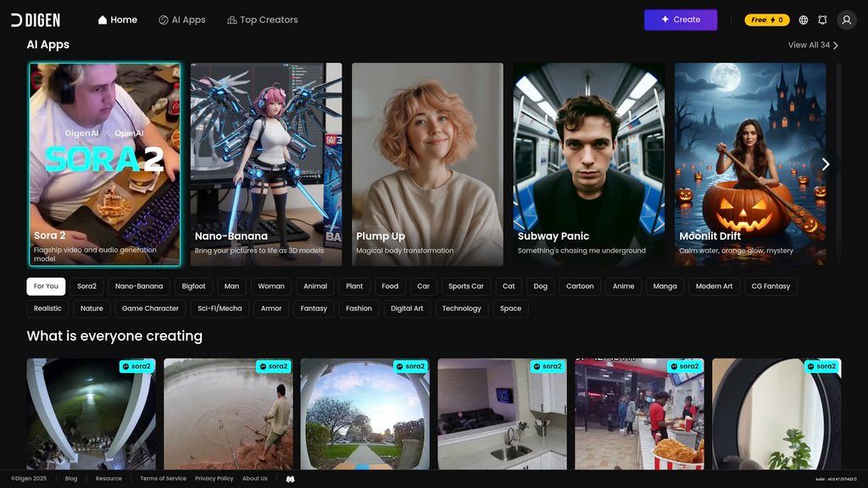
Task: Open the night porch camera video
Action: [x=92, y=413]
